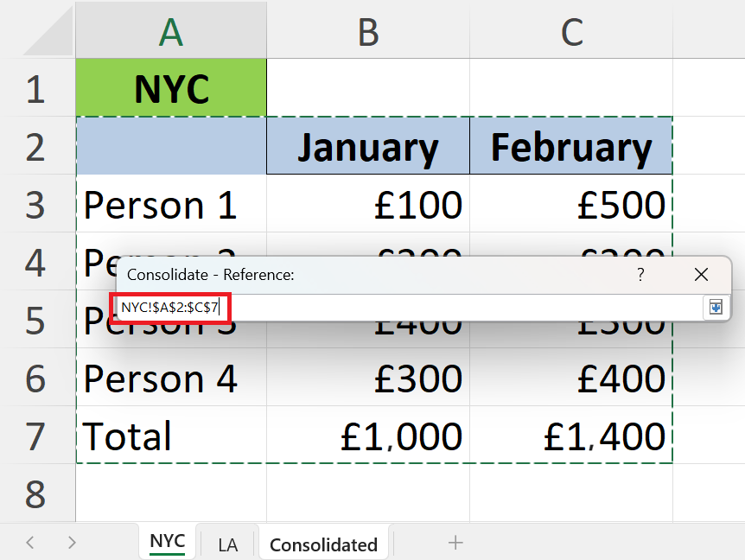Screen dimensions: 745x560
Task: Switch to the LA sheet tab
Action: 227,544
